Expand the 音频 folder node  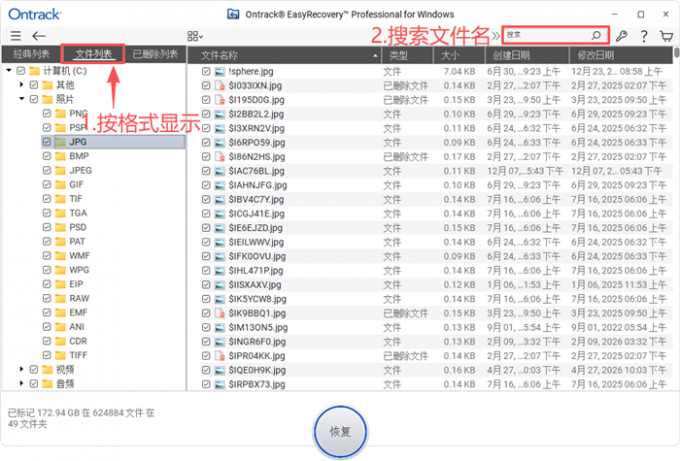point(21,383)
